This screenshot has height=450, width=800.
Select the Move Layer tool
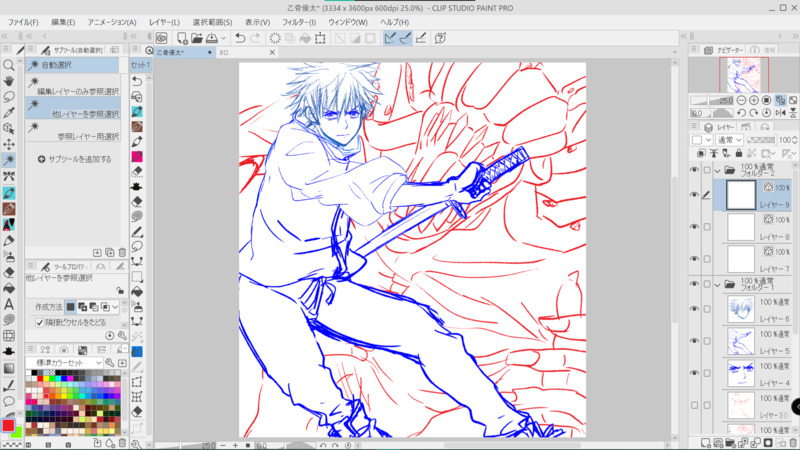[x=9, y=144]
